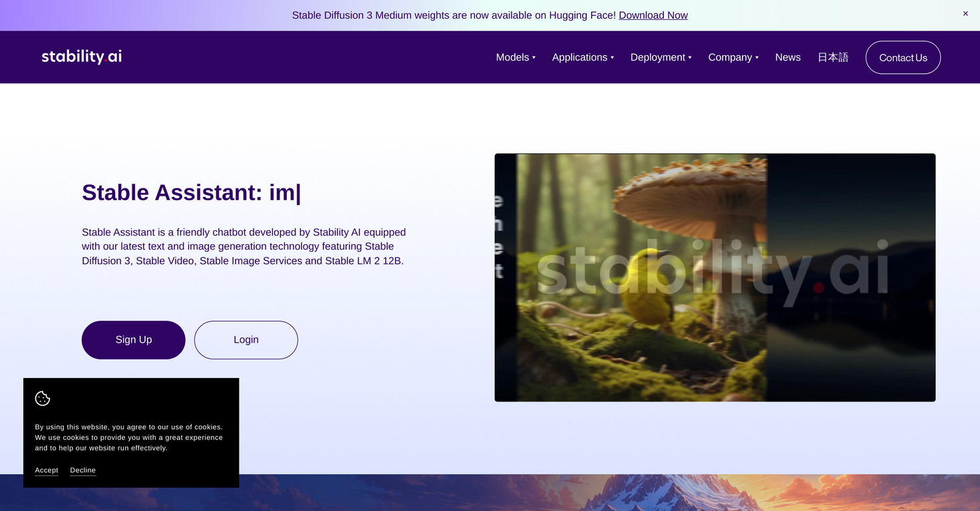Click the stability.ai logo in the header
Viewport: 980px width, 511px height.
[x=81, y=57]
